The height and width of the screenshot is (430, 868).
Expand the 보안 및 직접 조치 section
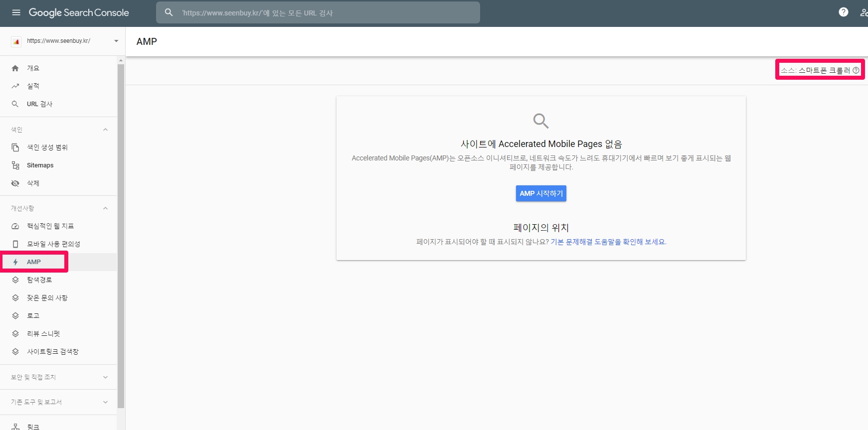[105, 377]
